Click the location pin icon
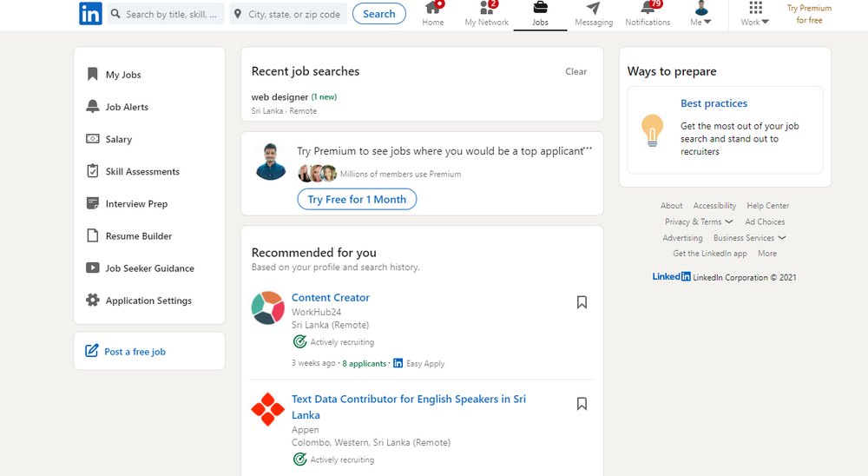Screen dimensions: 868x476 (x=238, y=14)
